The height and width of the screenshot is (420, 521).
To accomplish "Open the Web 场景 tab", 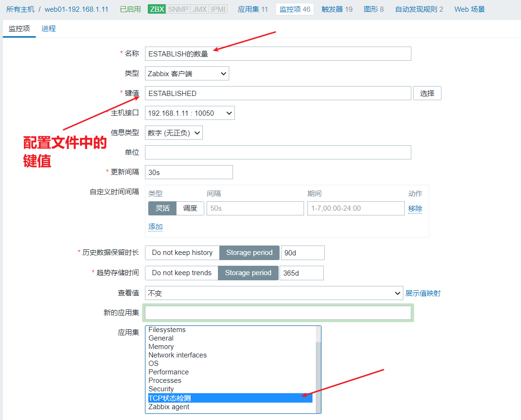I will click(470, 9).
